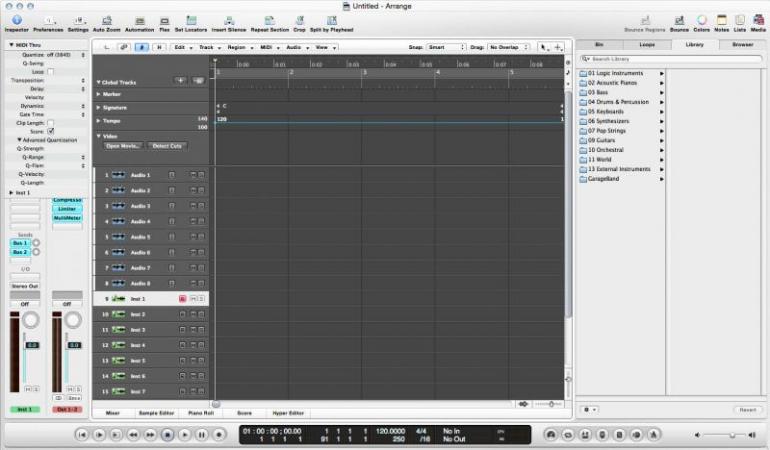
Task: Click the Go to Beginning transport button
Action: (x=82, y=435)
